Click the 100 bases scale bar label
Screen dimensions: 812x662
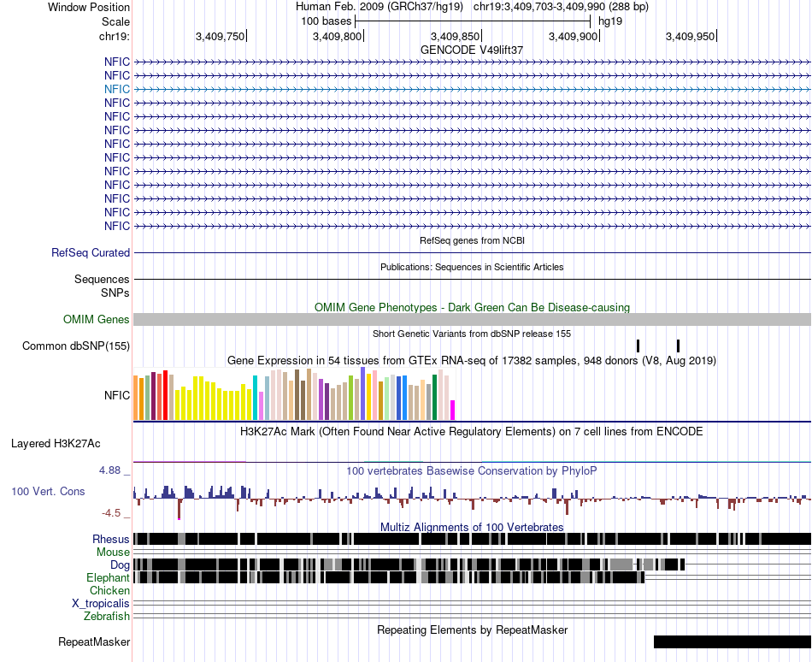pyautogui.click(x=327, y=21)
